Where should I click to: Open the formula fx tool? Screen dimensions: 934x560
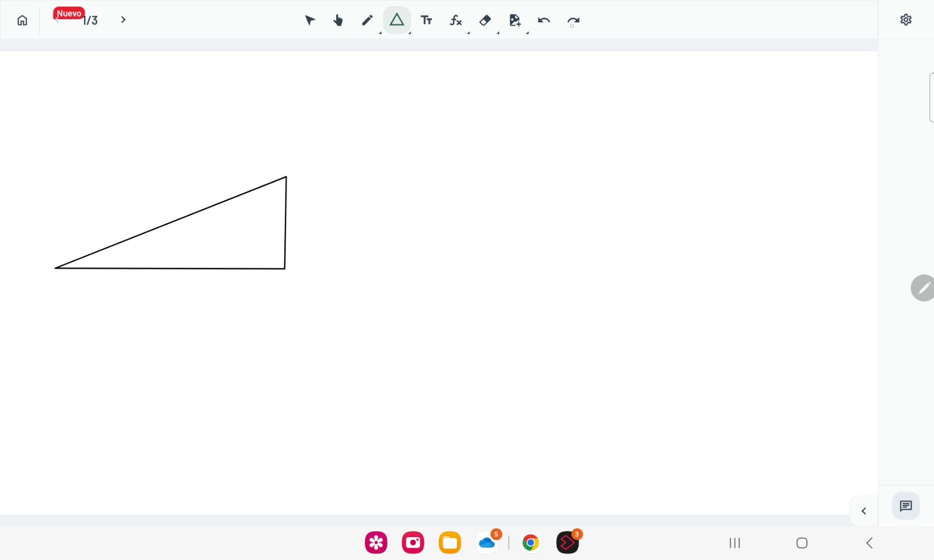(456, 20)
